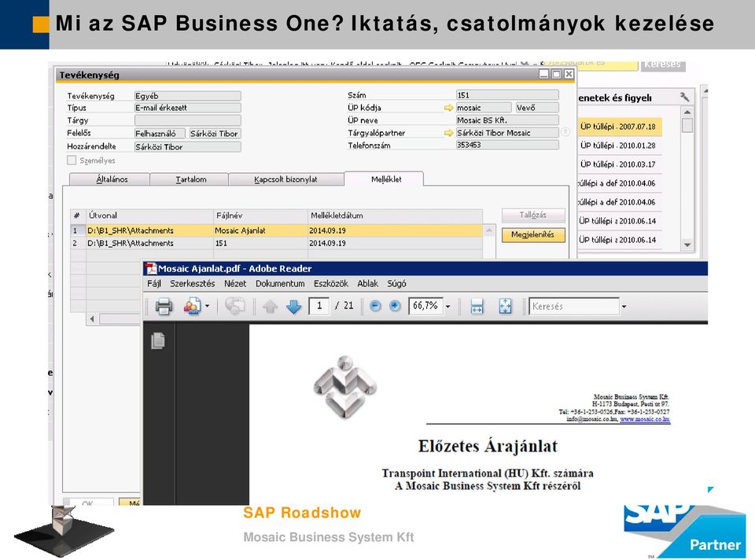Open the Típus field E-mail érkezett
This screenshot has width=755, height=560.
(x=187, y=108)
